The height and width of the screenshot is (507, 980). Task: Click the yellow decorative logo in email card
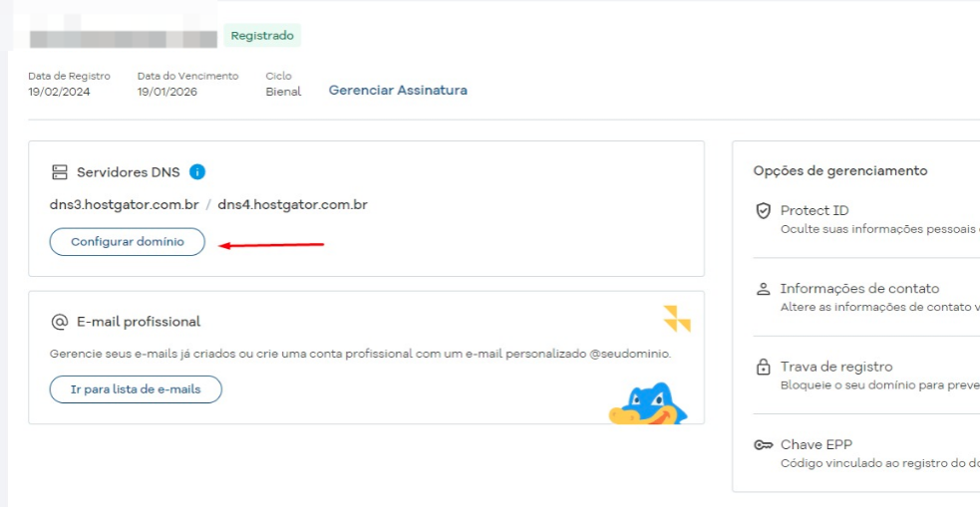[x=677, y=319]
